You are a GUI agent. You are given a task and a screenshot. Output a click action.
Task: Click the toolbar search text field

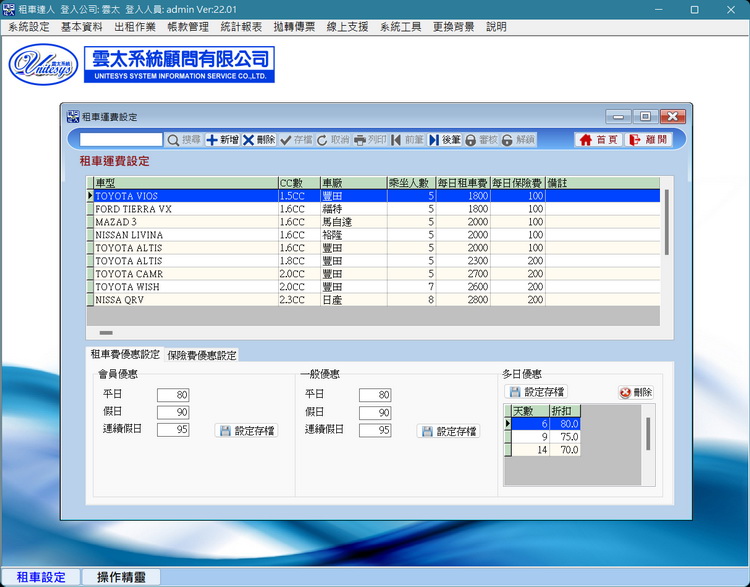[121, 140]
